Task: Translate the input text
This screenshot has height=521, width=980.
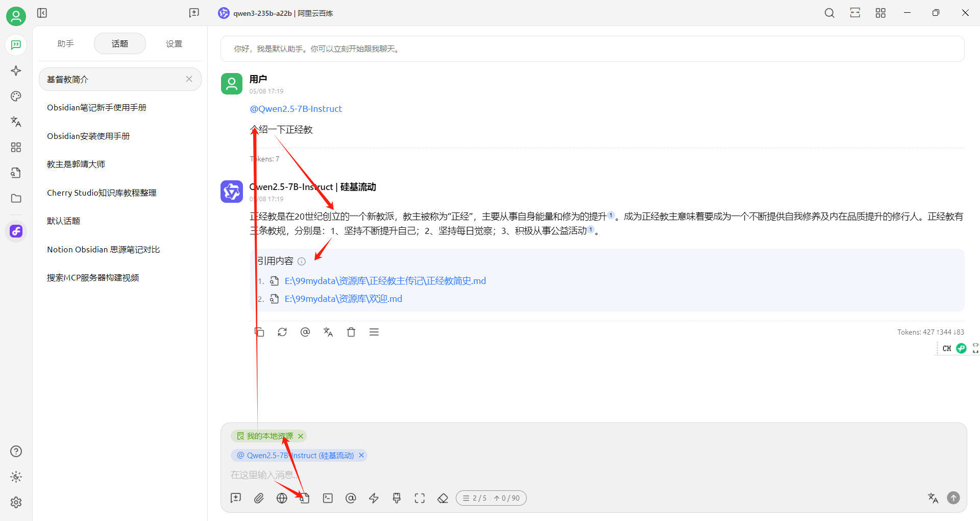Action: click(933, 498)
